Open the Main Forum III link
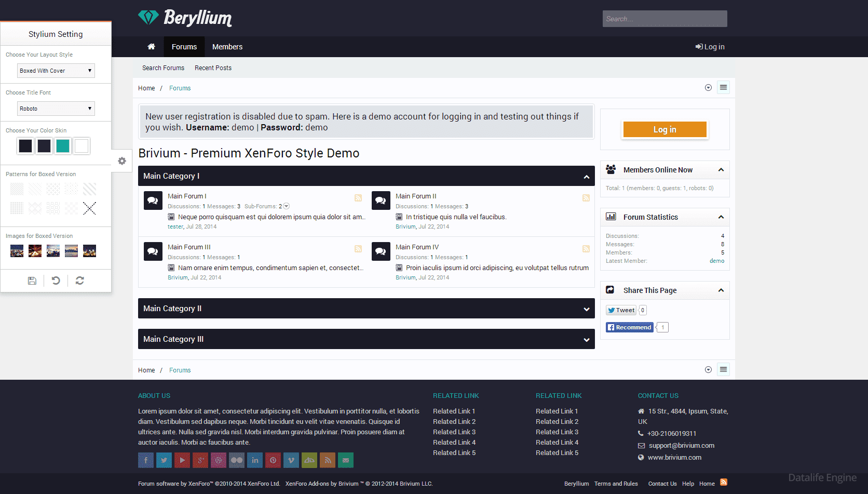Viewport: 868px width, 494px height. click(189, 247)
